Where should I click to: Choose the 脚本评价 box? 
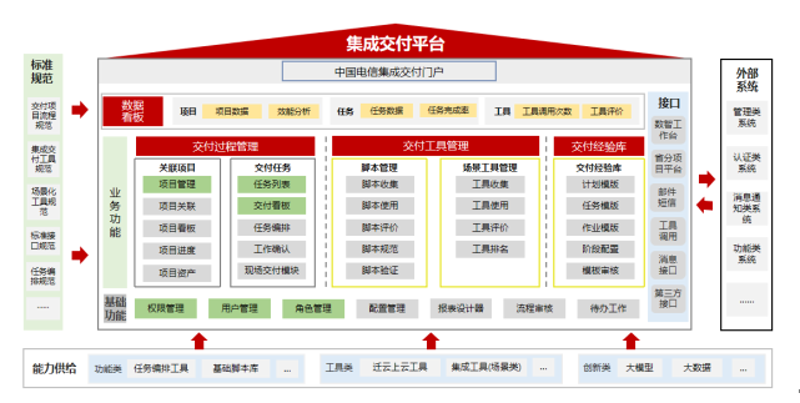tap(380, 228)
